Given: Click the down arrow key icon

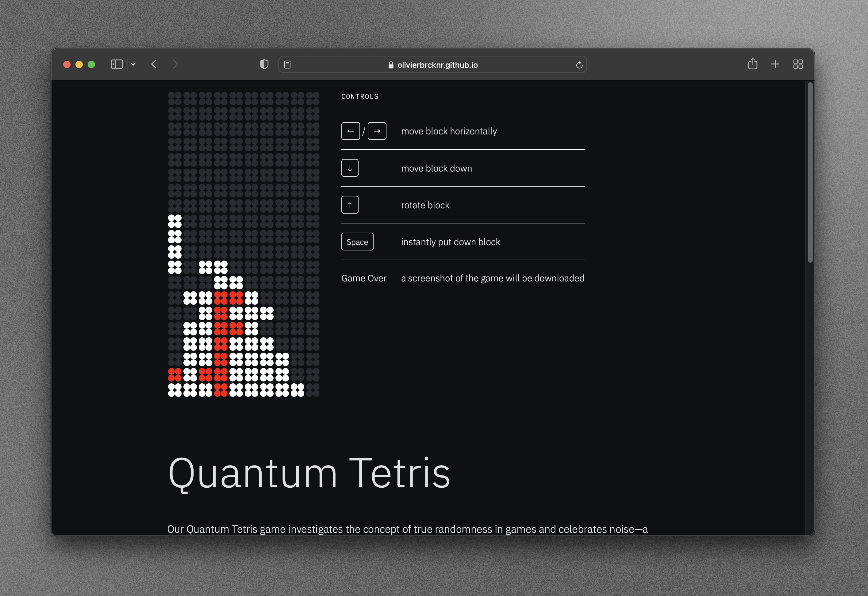Looking at the screenshot, I should (x=350, y=168).
